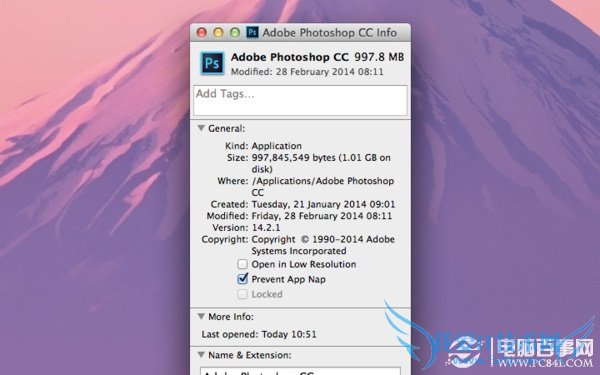This screenshot has height=375, width=600.
Task: Click the Kind value Application
Action: [277, 146]
